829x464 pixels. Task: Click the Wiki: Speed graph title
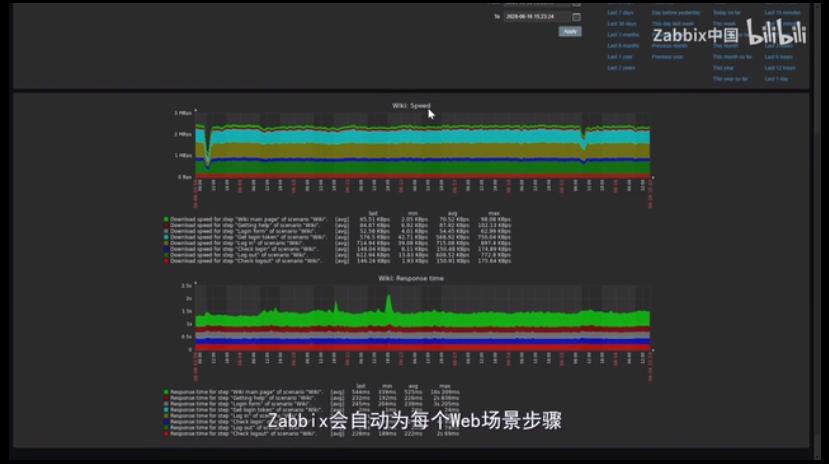[x=411, y=106]
